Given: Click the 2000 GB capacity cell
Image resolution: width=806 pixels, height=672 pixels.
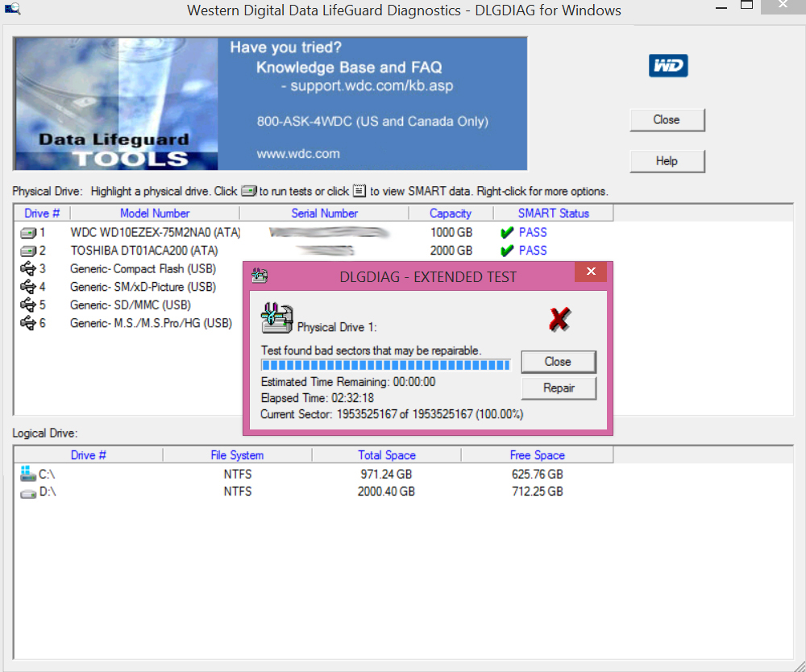Looking at the screenshot, I should [451, 251].
